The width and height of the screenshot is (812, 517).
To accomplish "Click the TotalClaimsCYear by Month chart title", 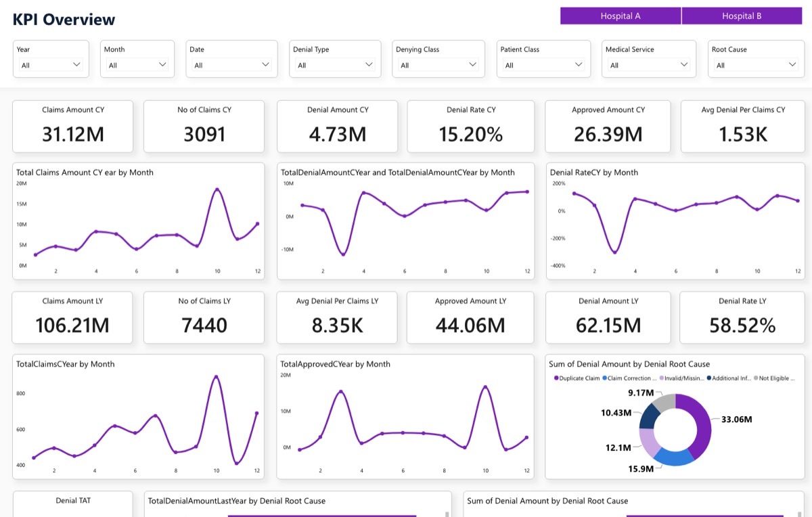I will point(66,364).
